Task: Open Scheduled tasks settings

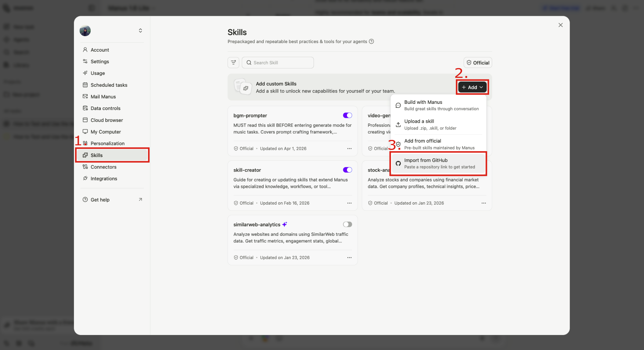Action: click(x=109, y=85)
